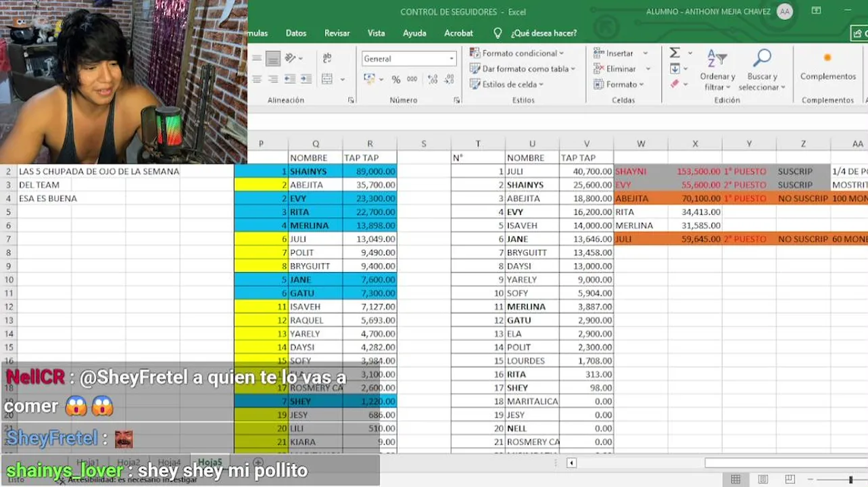Switch to the Acrobat ribbon tab
The height and width of the screenshot is (487, 868).
(459, 33)
